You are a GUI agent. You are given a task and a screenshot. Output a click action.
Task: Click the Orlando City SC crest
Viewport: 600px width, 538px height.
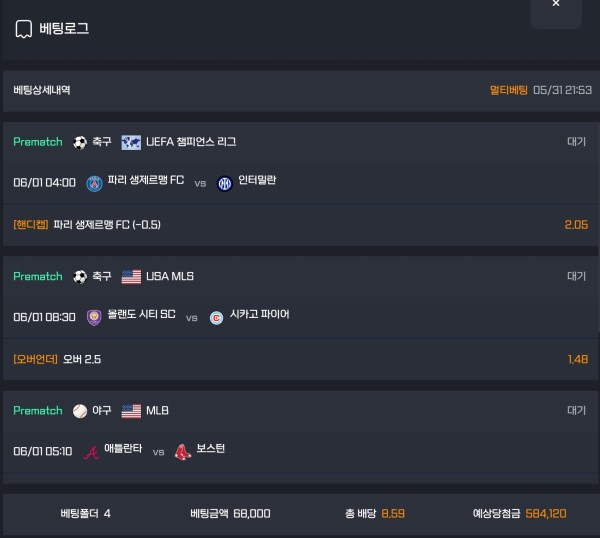[94, 317]
